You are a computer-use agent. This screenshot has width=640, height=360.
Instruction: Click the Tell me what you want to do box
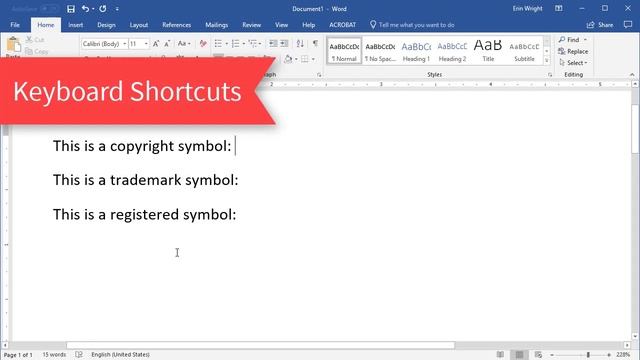click(x=412, y=25)
